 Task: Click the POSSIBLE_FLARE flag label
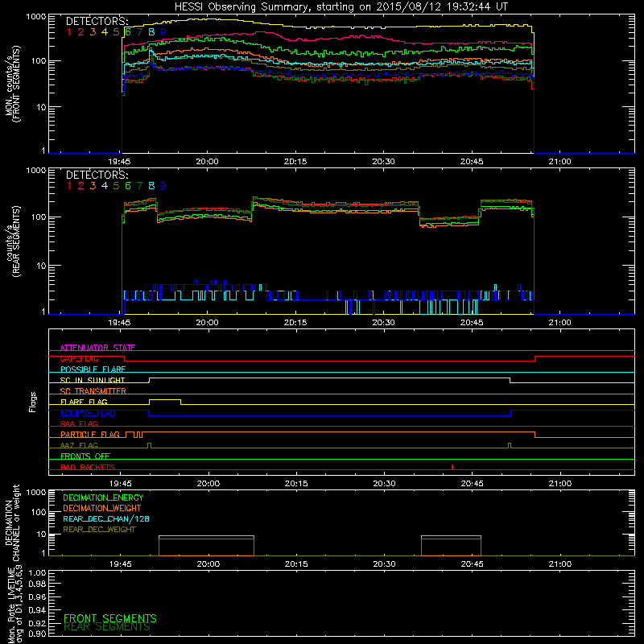tap(93, 369)
